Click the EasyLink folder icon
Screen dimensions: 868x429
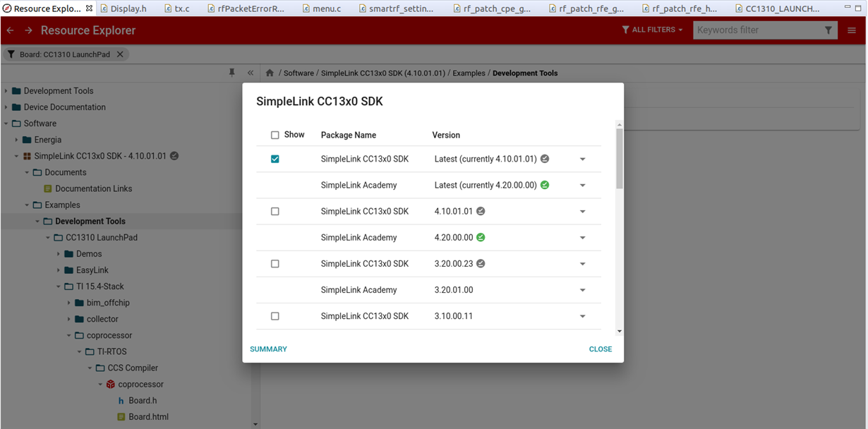pos(69,270)
